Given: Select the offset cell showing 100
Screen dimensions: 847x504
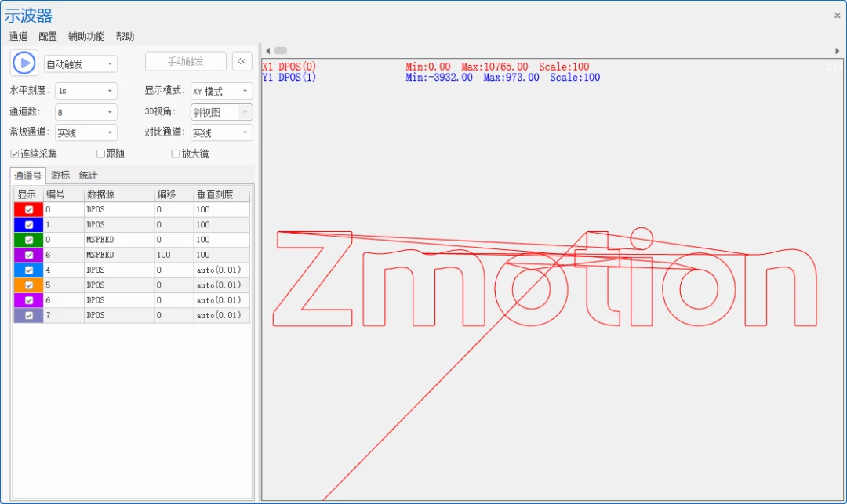Looking at the screenshot, I should 174,255.
